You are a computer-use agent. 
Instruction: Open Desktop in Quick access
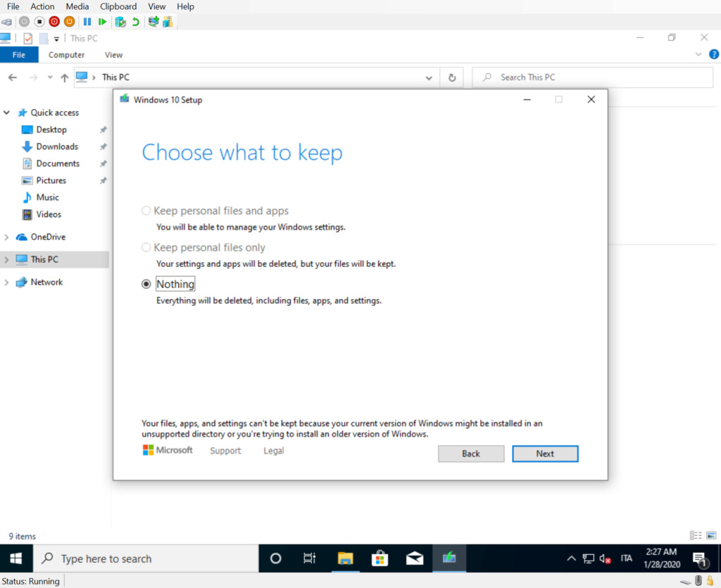tap(51, 130)
